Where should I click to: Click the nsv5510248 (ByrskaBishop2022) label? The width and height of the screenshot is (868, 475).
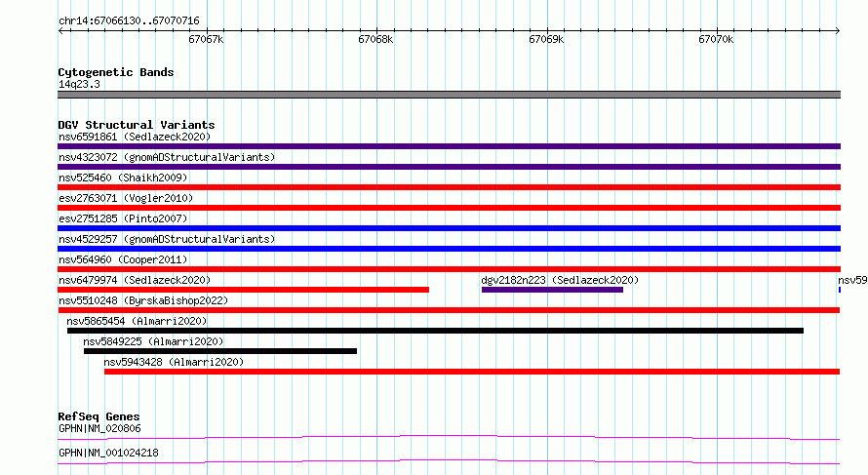pos(143,300)
